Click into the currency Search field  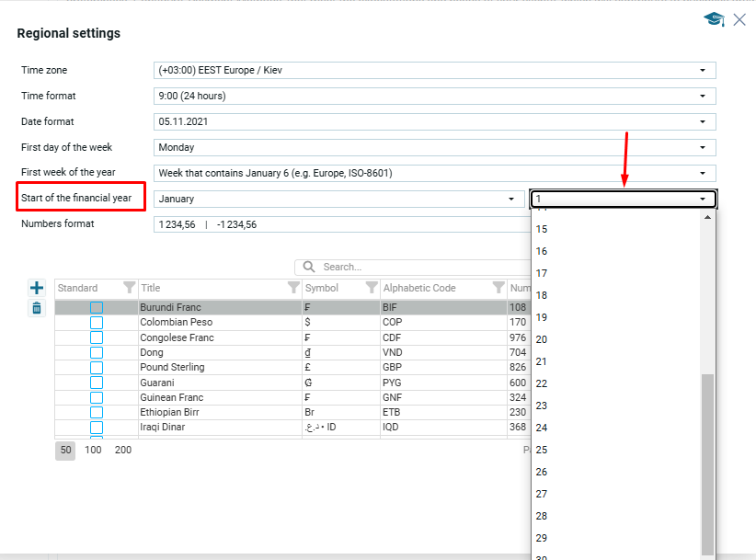click(x=414, y=267)
